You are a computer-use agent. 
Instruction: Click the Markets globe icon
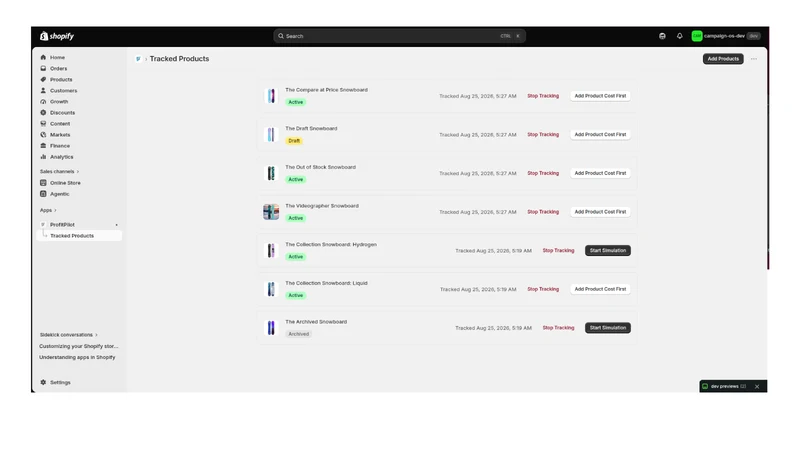coord(43,135)
